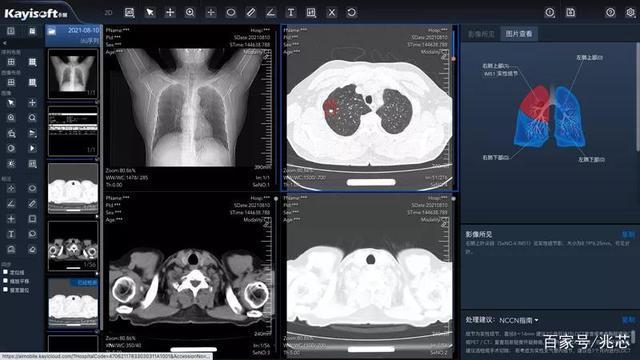640x360 pixels.
Task: Select the dense-grid series layout icon in the sidebar
Action: click(x=32, y=62)
